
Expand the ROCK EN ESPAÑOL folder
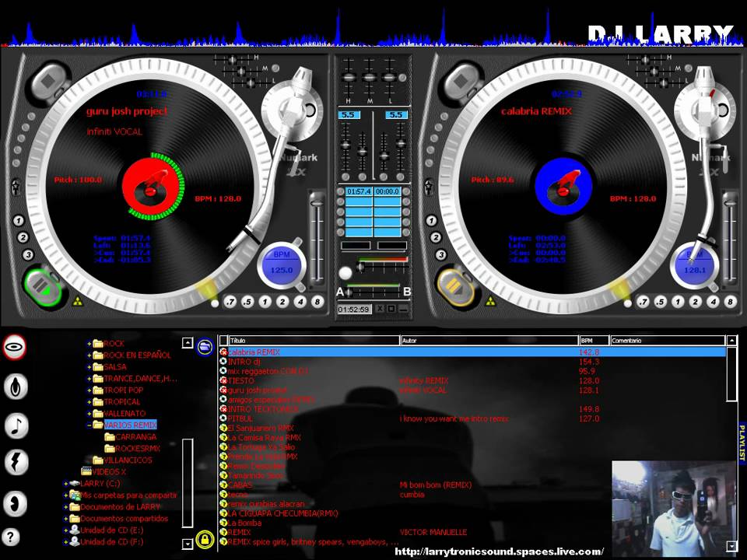89,355
